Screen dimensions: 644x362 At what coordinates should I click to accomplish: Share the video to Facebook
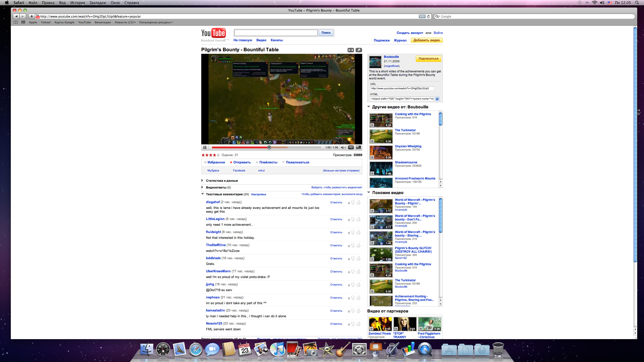(x=239, y=171)
